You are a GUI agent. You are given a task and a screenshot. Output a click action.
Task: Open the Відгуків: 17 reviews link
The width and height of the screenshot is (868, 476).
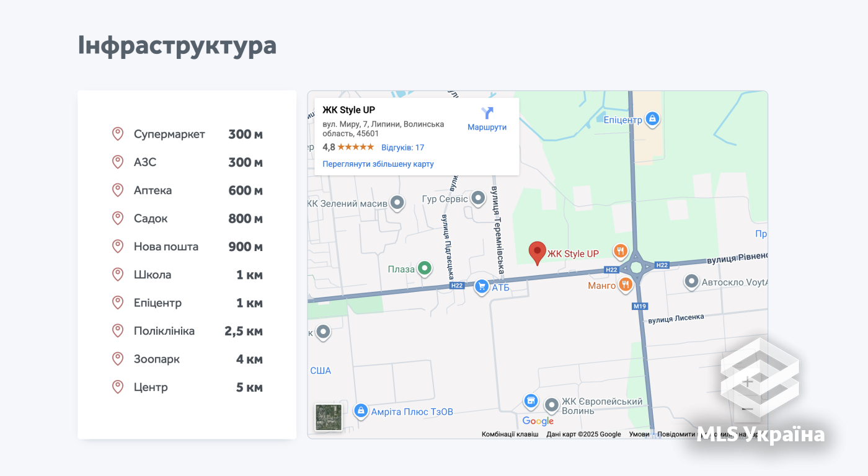coord(402,148)
